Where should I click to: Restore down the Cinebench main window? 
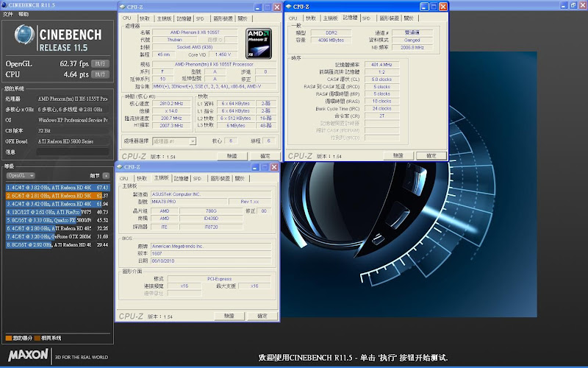(x=573, y=5)
